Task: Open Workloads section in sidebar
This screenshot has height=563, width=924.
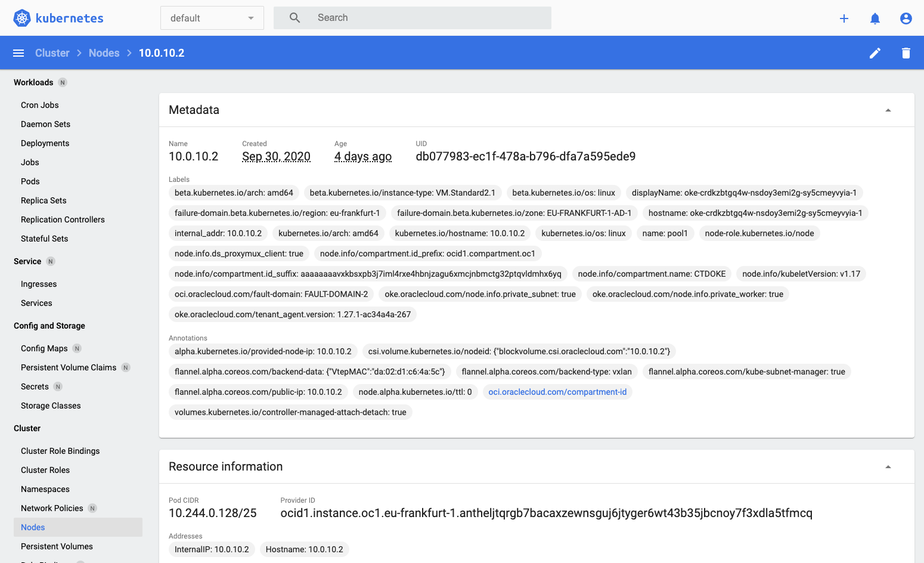Action: pos(33,82)
